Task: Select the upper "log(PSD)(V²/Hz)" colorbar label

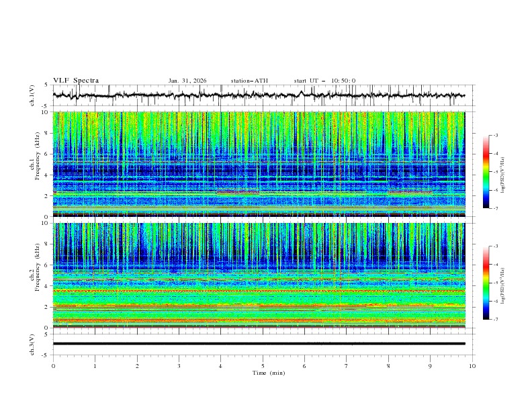Action: pyautogui.click(x=502, y=175)
